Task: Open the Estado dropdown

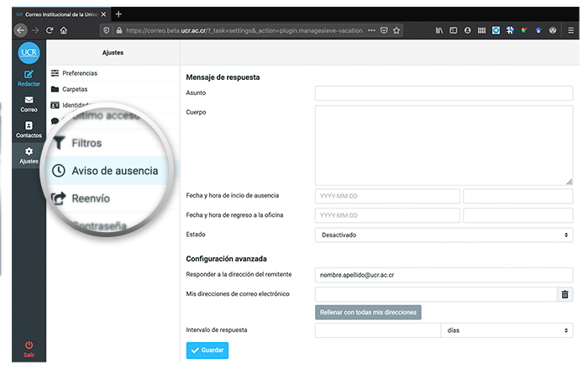Action: point(444,235)
